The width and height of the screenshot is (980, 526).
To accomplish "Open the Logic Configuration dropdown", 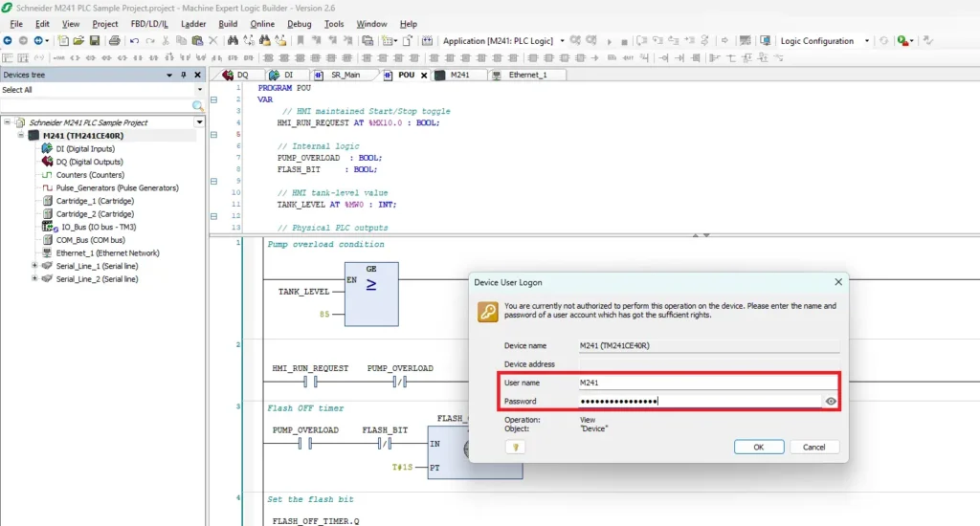I will pyautogui.click(x=867, y=41).
